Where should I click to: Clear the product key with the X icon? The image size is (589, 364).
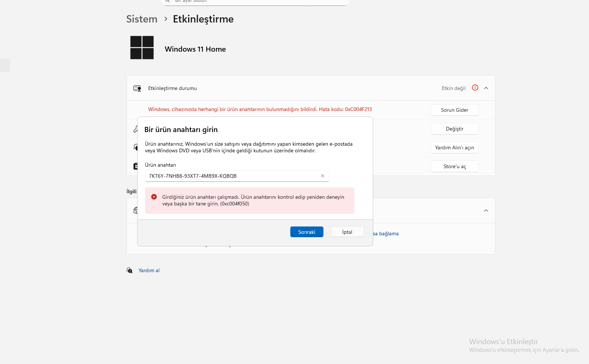(x=322, y=176)
